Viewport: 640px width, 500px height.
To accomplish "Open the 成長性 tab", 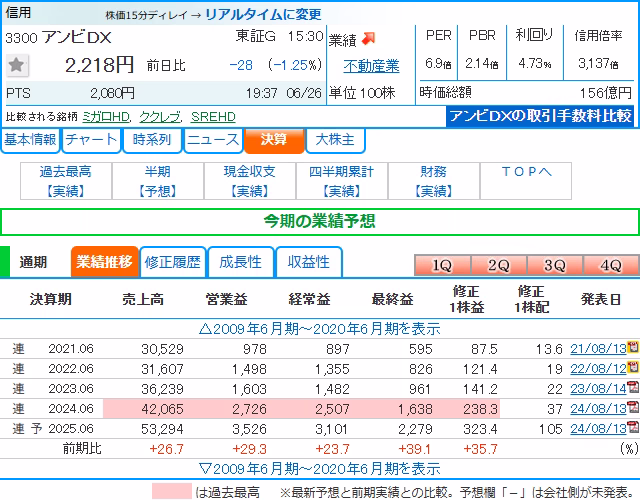I will point(240,262).
